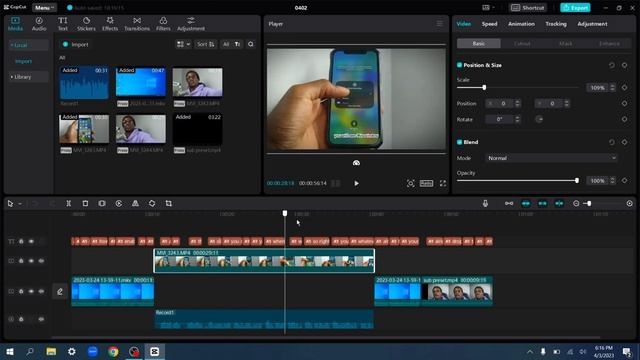Click the screenshot capture icon in player
The image size is (640, 360).
(x=411, y=183)
